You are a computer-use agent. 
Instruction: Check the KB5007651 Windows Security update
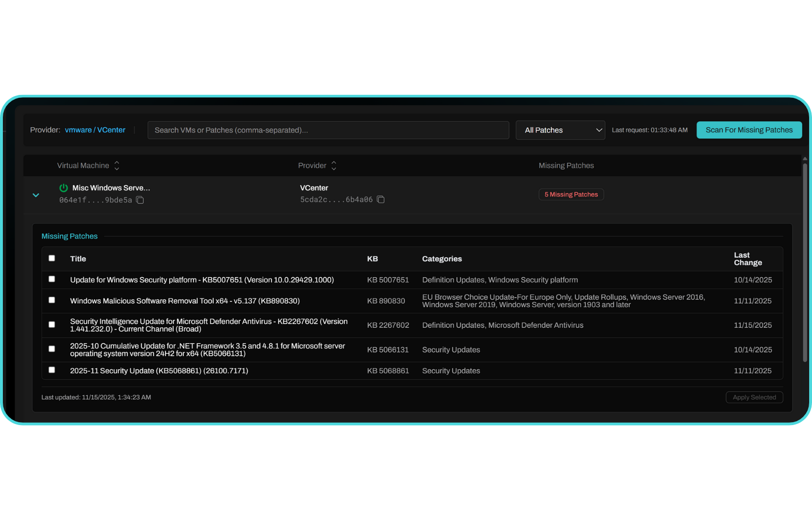tap(52, 279)
